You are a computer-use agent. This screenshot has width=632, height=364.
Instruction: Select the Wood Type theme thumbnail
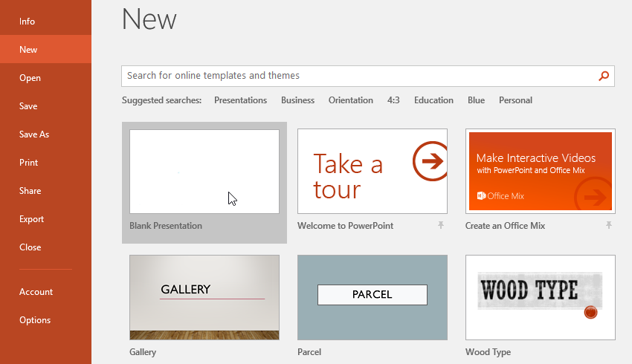click(x=541, y=297)
